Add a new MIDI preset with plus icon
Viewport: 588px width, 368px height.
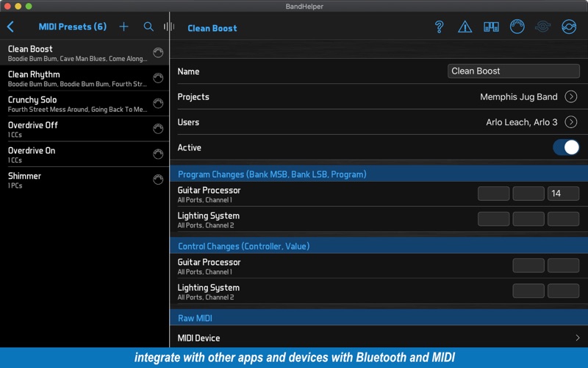tap(123, 26)
